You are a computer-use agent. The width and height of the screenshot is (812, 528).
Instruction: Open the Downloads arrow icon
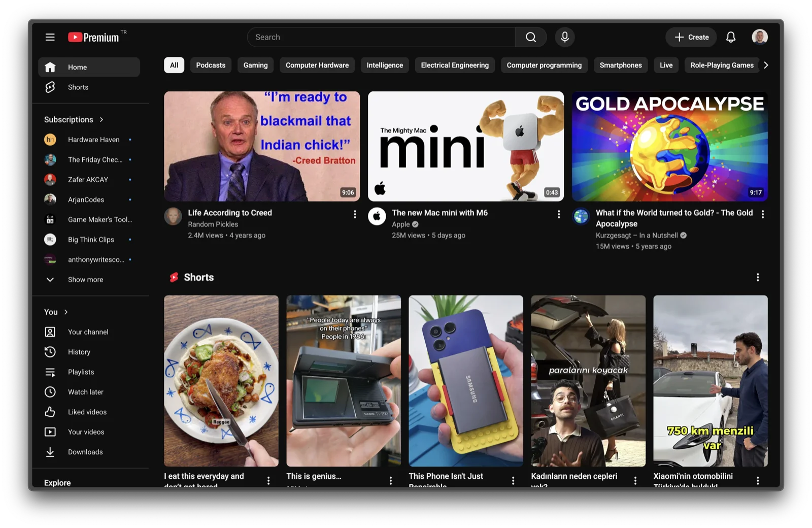(x=50, y=452)
